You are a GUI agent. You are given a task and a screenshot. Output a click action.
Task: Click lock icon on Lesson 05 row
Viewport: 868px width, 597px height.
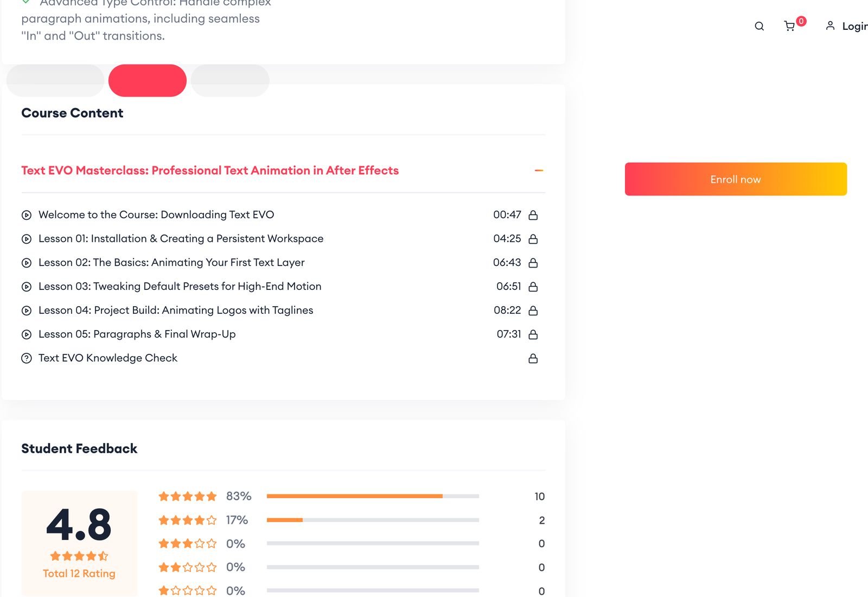tap(533, 334)
